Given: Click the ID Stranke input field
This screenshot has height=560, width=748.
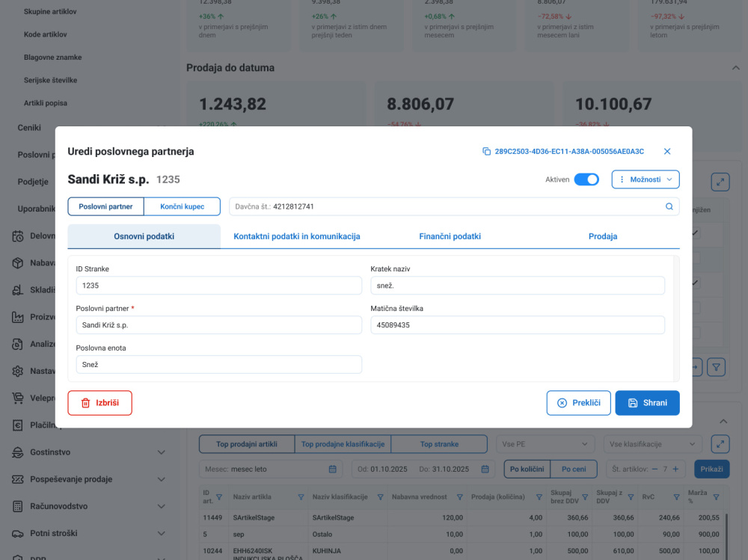Looking at the screenshot, I should point(218,286).
